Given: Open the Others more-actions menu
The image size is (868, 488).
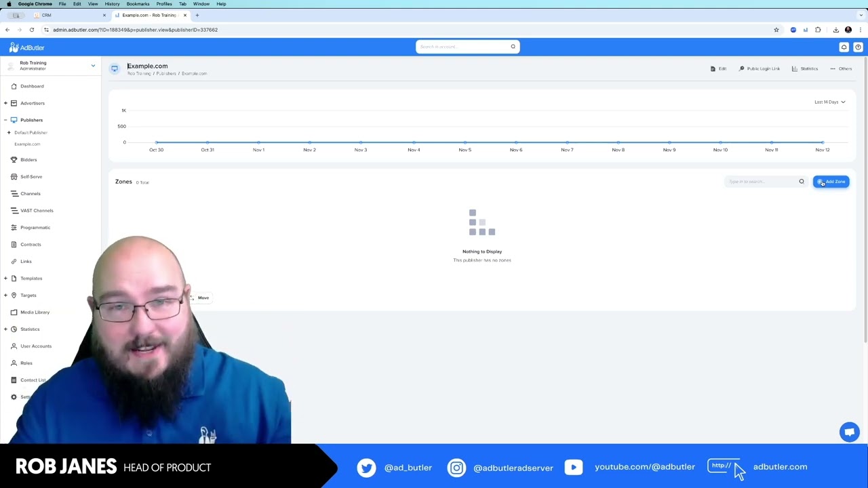Looking at the screenshot, I should (x=841, y=68).
